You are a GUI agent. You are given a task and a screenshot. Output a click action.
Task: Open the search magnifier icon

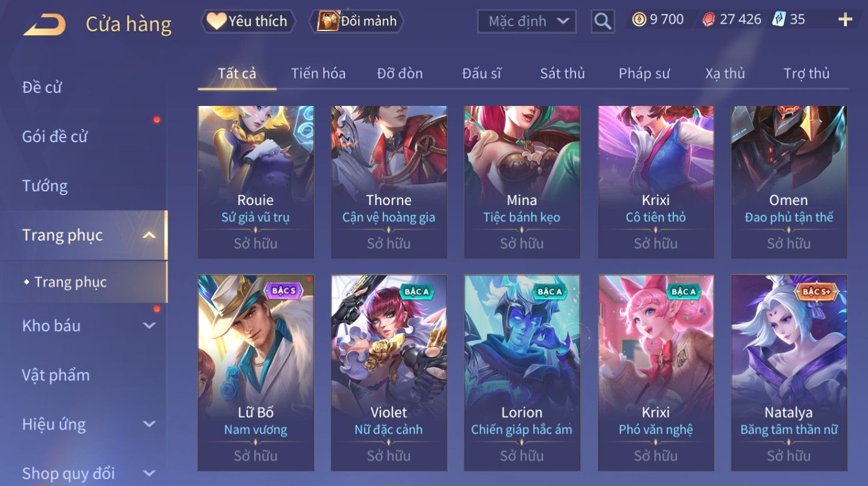click(602, 21)
